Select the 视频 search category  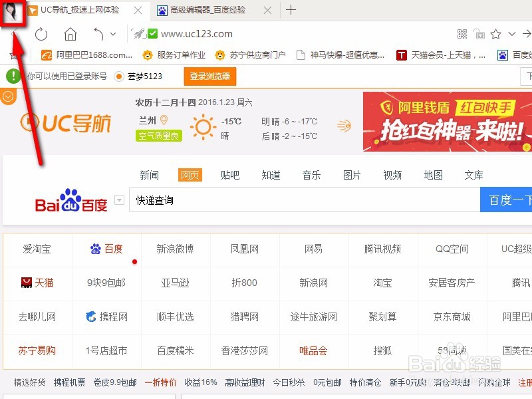click(392, 175)
